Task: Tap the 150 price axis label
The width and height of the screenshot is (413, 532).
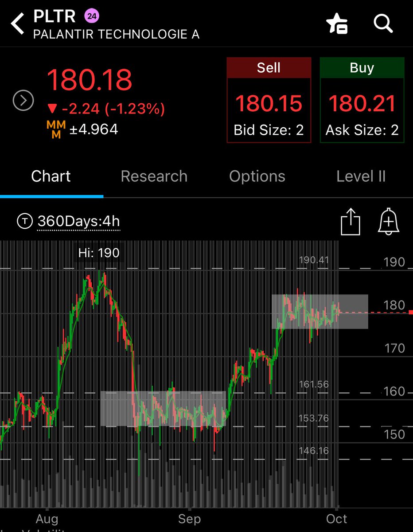Action: tap(394, 434)
